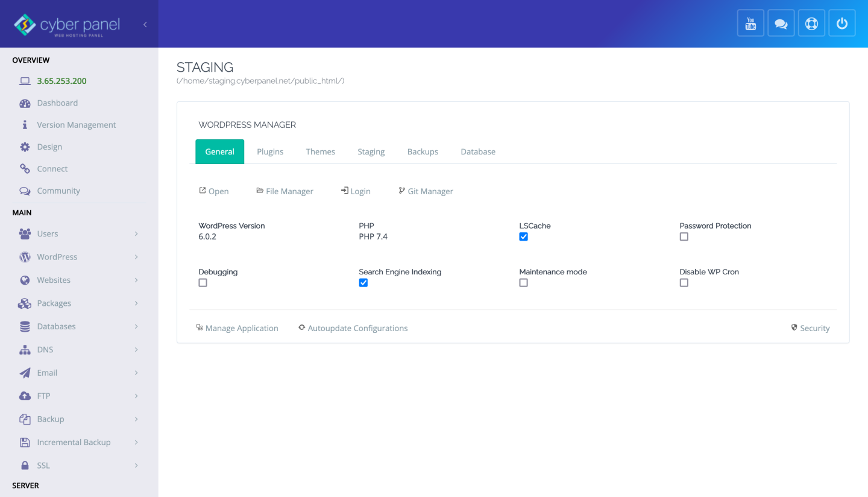This screenshot has width=868, height=497.
Task: Turn off Search Engine Indexing
Action: (x=363, y=282)
